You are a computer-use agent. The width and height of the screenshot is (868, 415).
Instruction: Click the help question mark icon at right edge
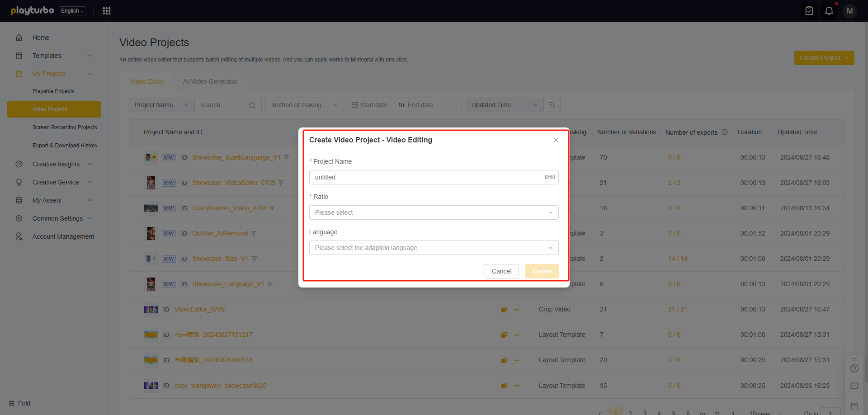854,368
